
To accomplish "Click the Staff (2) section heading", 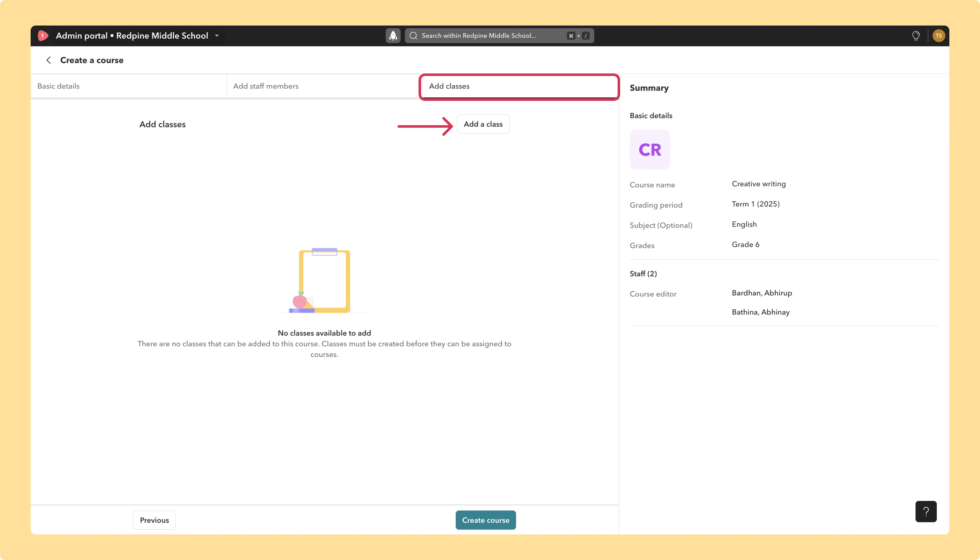I will pyautogui.click(x=643, y=274).
